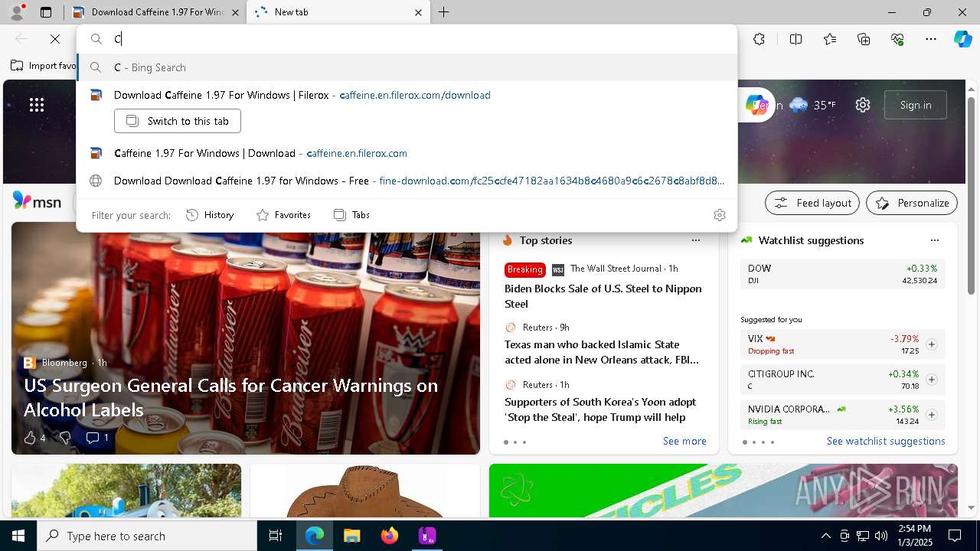
Task: Click the Personalize button
Action: (x=912, y=203)
